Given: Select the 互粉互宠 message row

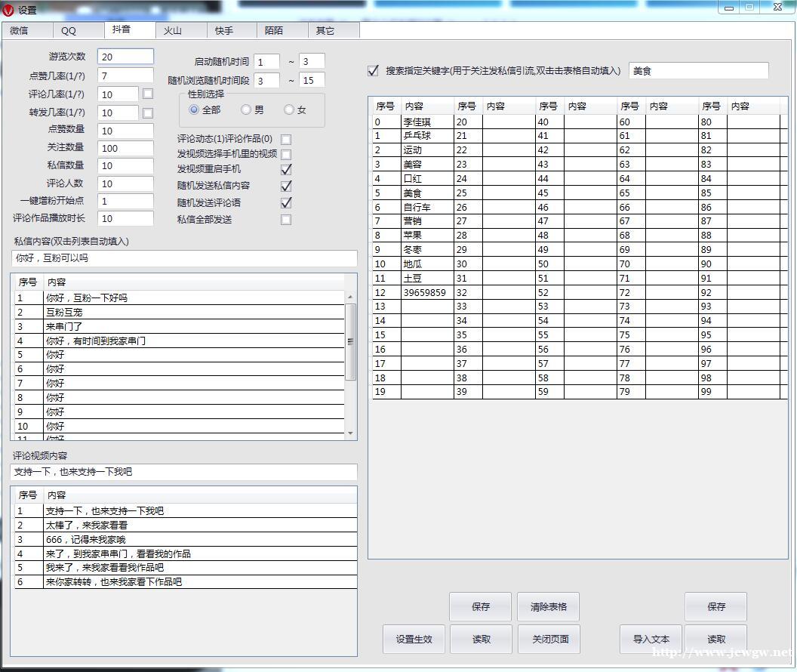Looking at the screenshot, I should [x=194, y=312].
